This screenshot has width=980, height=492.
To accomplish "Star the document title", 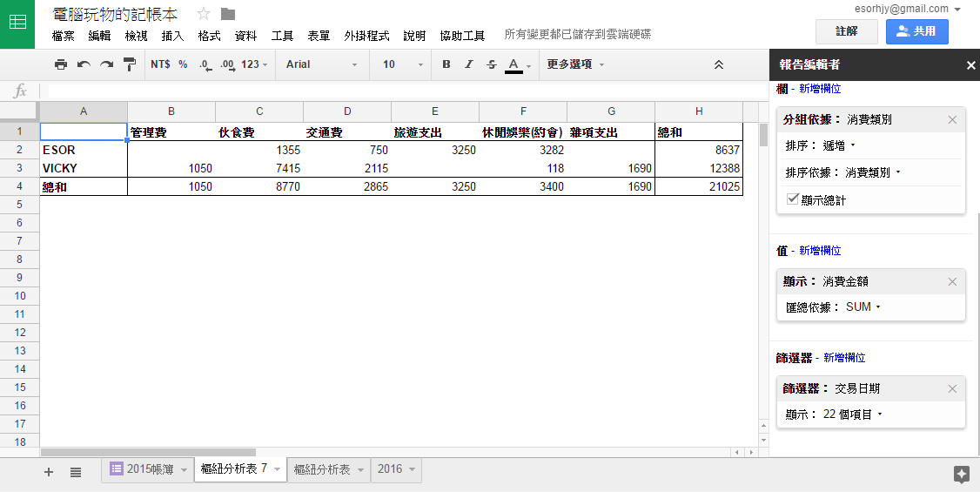I will (x=204, y=14).
